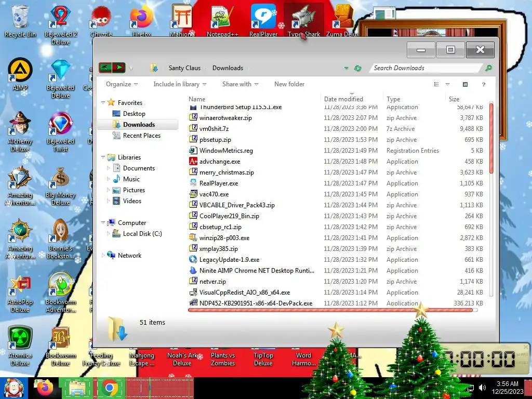Click the Chrome taskbar icon
The image size is (532, 399).
coord(109,388)
